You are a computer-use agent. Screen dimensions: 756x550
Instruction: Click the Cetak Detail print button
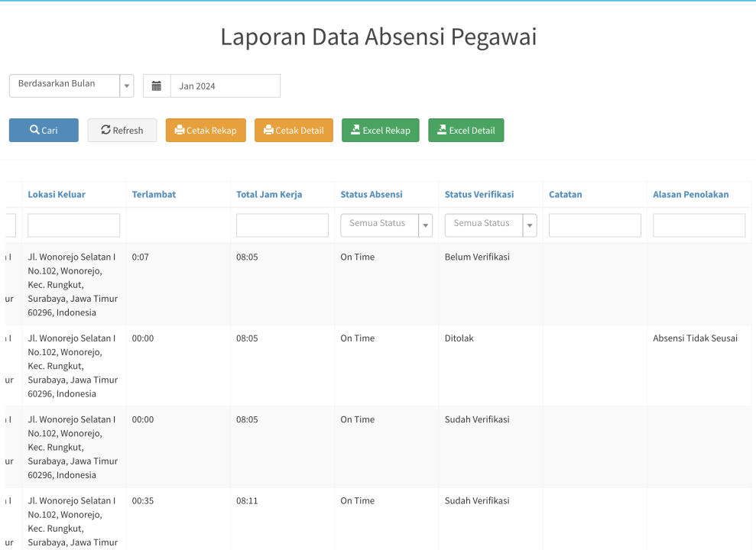[x=294, y=131]
